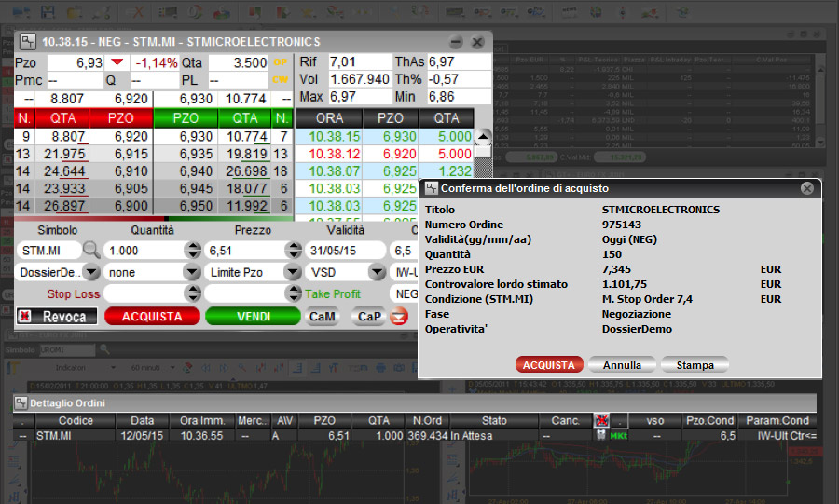
Task: Click the window icon in the STMICROELECTRONICS book title bar
Action: tap(28, 41)
